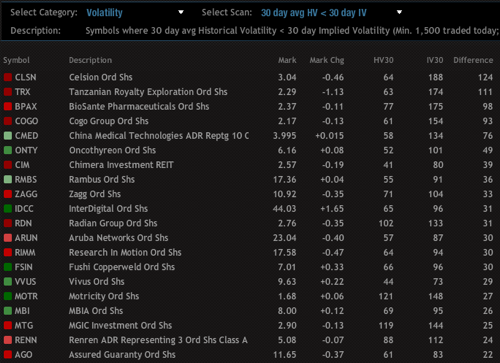
Task: Click the green indicator square beside FSIN
Action: coord(8,267)
